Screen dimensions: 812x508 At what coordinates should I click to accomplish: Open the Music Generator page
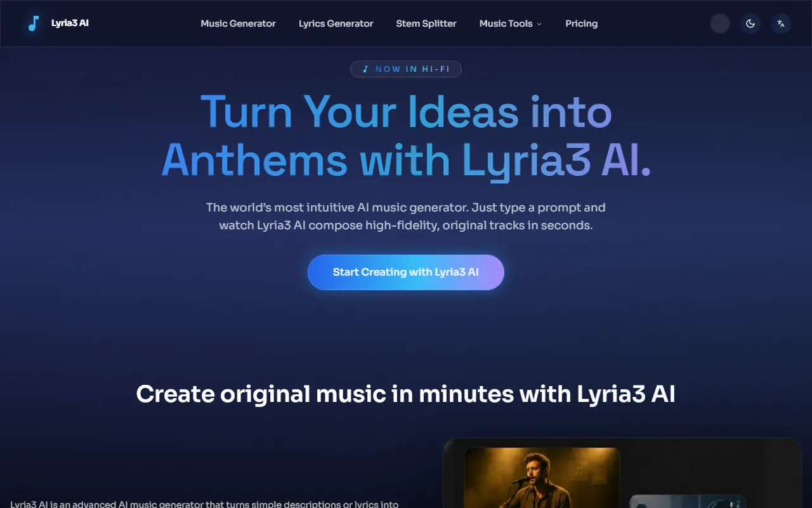point(238,23)
